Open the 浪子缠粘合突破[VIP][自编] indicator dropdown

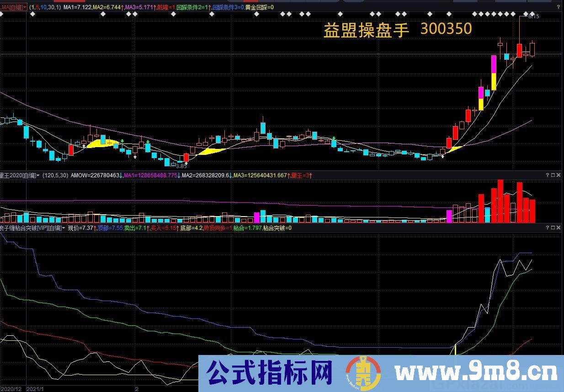(64, 228)
